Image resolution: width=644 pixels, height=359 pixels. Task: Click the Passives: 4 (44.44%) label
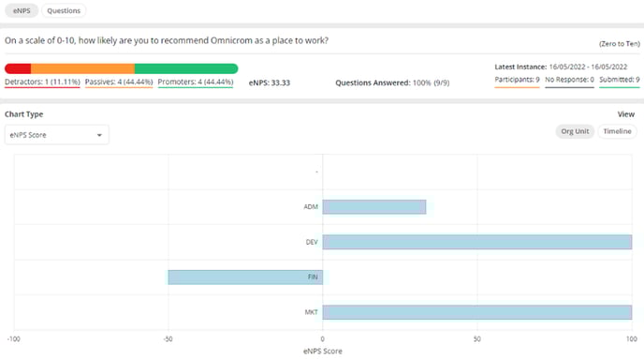(119, 82)
